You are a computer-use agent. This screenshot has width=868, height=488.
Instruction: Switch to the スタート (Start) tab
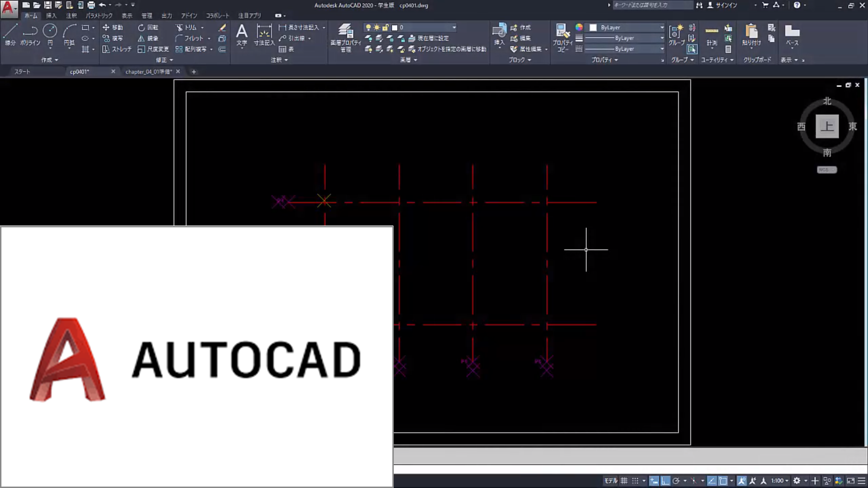[22, 72]
